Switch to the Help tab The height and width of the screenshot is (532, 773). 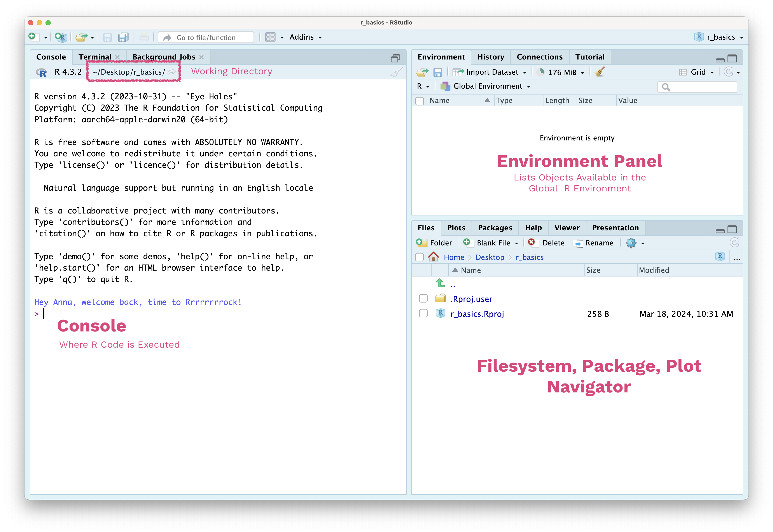point(533,228)
